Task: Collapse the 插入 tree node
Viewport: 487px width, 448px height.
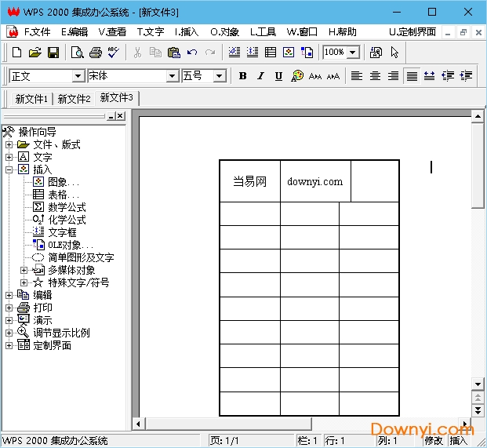Action: click(9, 169)
